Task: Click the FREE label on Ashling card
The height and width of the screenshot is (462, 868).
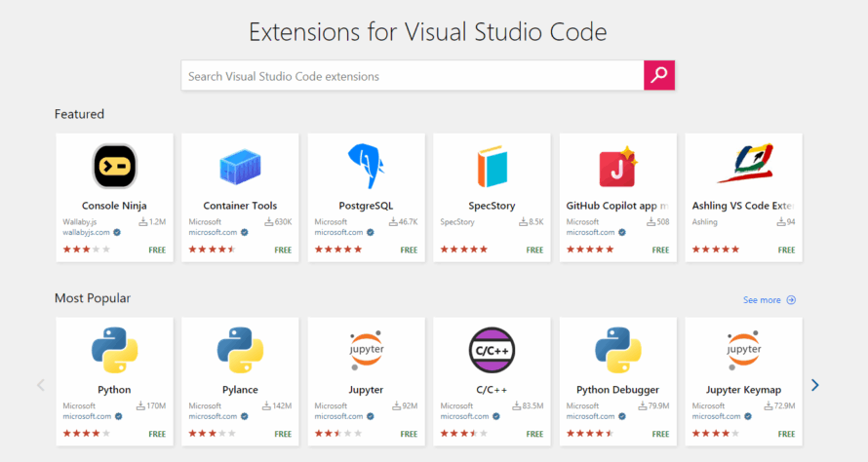Action: 787,250
